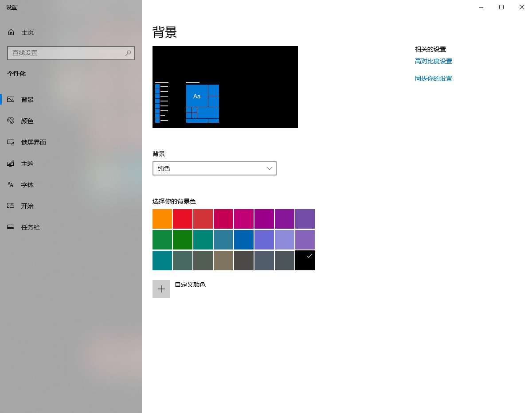
Task: Select the black swatch with checkmark
Action: pos(305,261)
